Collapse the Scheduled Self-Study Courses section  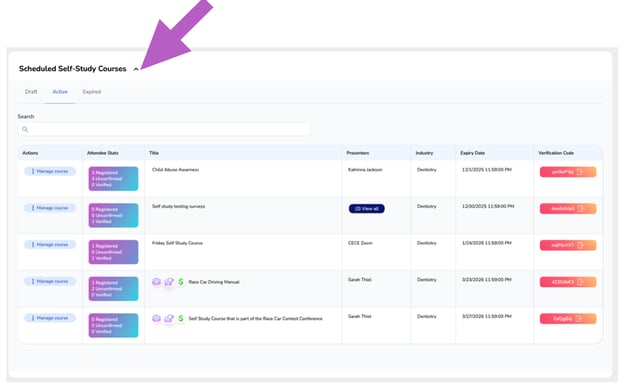click(136, 69)
